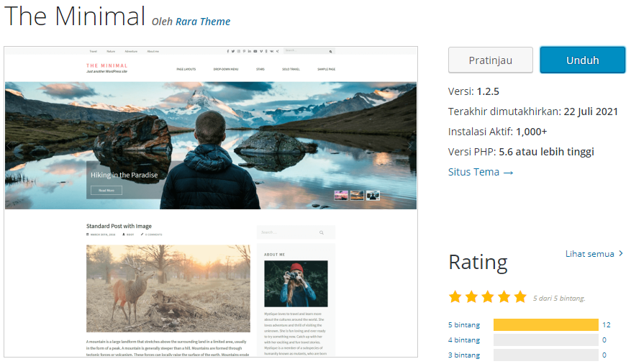Click the post author user icon
This screenshot has width=631, height=364.
pyautogui.click(x=124, y=235)
